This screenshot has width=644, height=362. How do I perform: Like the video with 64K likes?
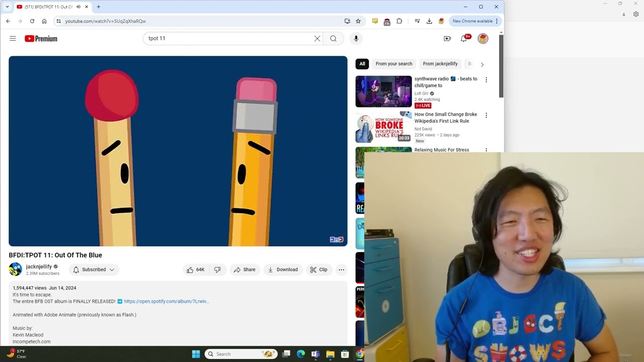(195, 269)
